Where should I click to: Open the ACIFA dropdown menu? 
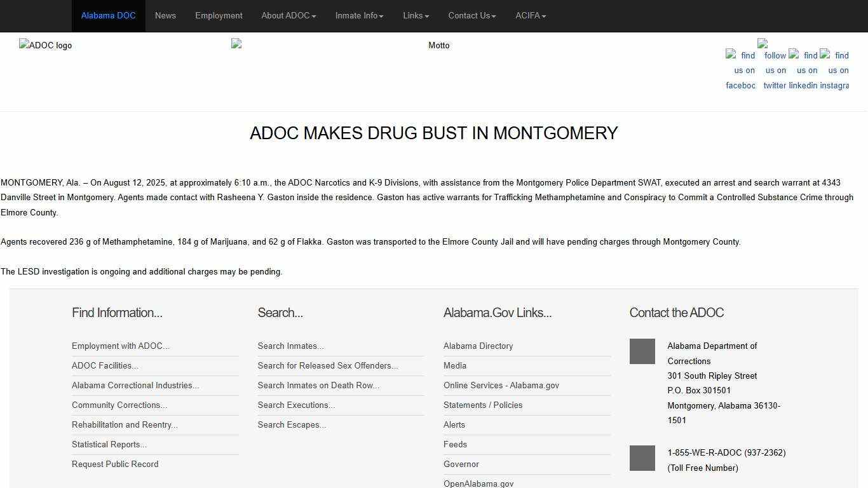530,16
